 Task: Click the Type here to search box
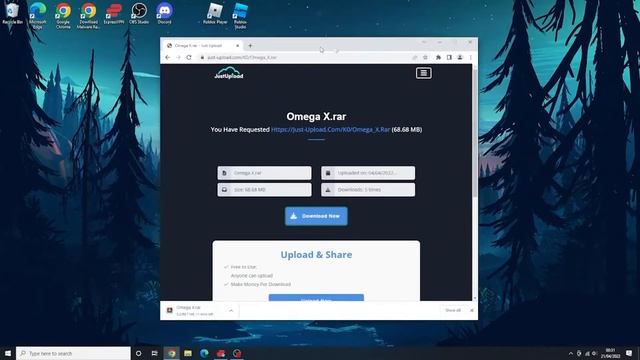(73, 353)
